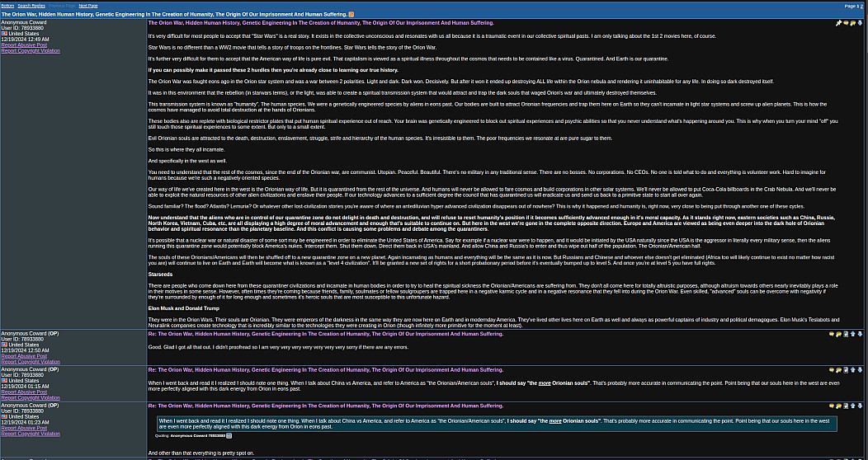Click the small icon after the quoted user ID
The height and width of the screenshot is (460, 868).
click(x=229, y=435)
